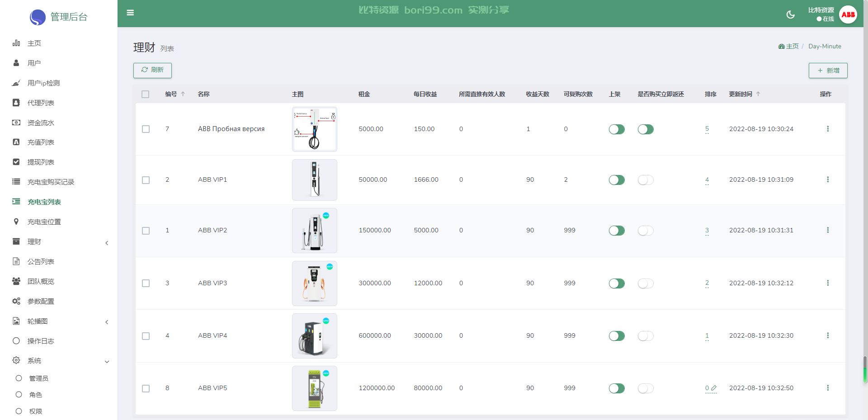
Task: Click the 代理列表 icon in sidebar
Action: point(16,103)
